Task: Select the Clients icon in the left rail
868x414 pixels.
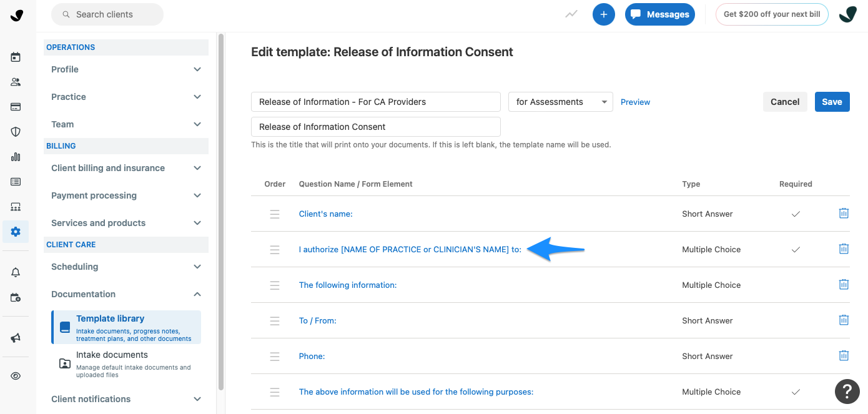Action: [15, 82]
